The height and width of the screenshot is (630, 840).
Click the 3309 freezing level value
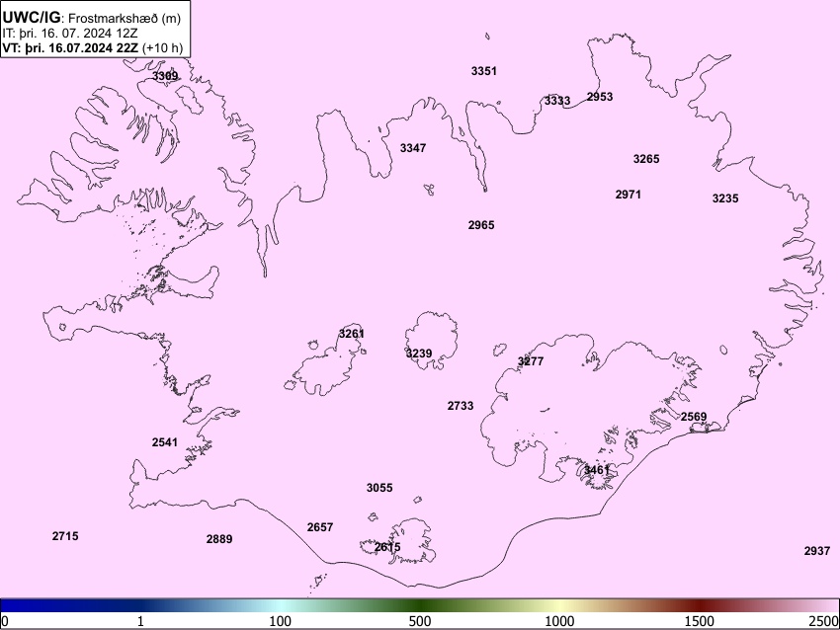pyautogui.click(x=165, y=76)
